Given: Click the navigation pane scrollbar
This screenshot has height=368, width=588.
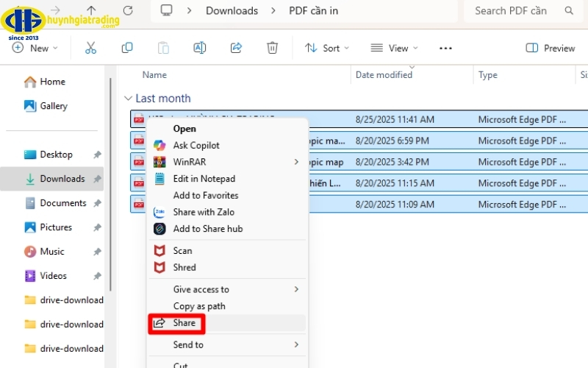Looking at the screenshot, I should pyautogui.click(x=111, y=184).
